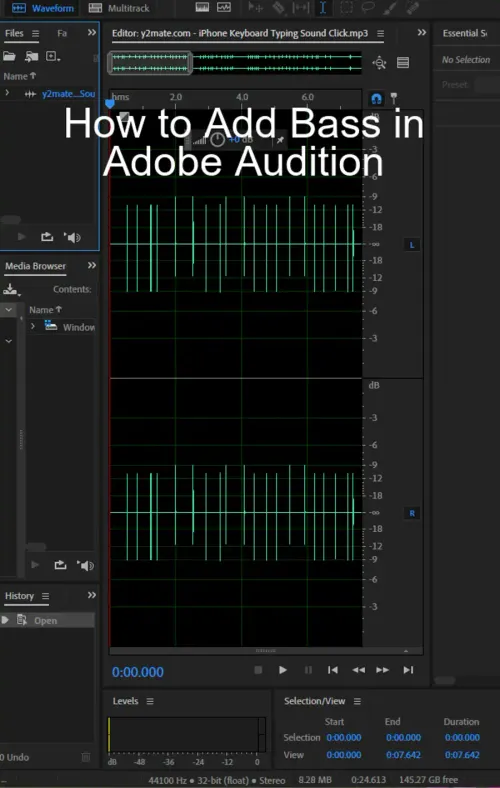500x788 pixels.
Task: Collapse the first Media Browser tree chevron
Action: (x=9, y=310)
